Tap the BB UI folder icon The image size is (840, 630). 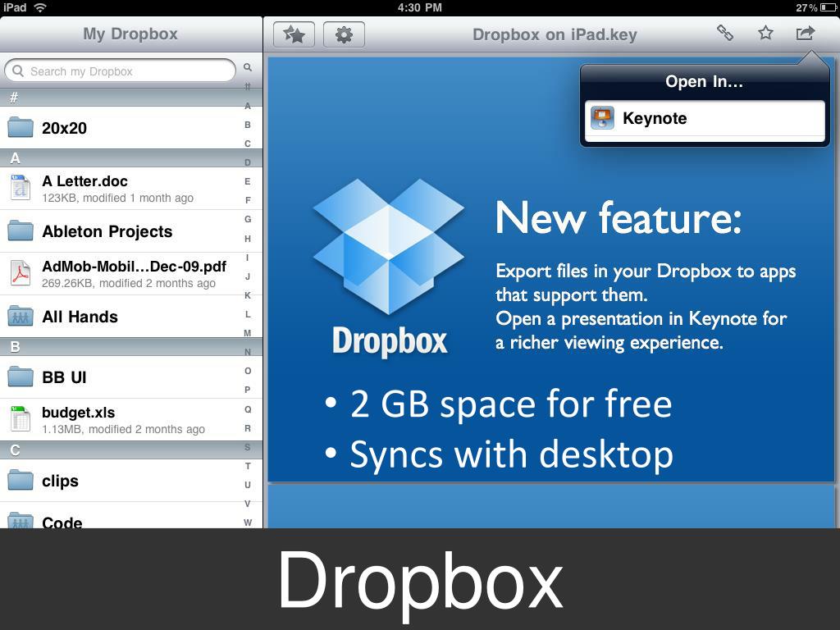[21, 376]
